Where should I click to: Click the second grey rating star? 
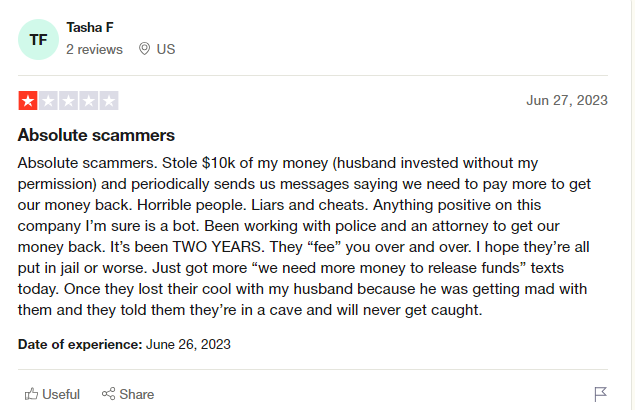[x=48, y=100]
